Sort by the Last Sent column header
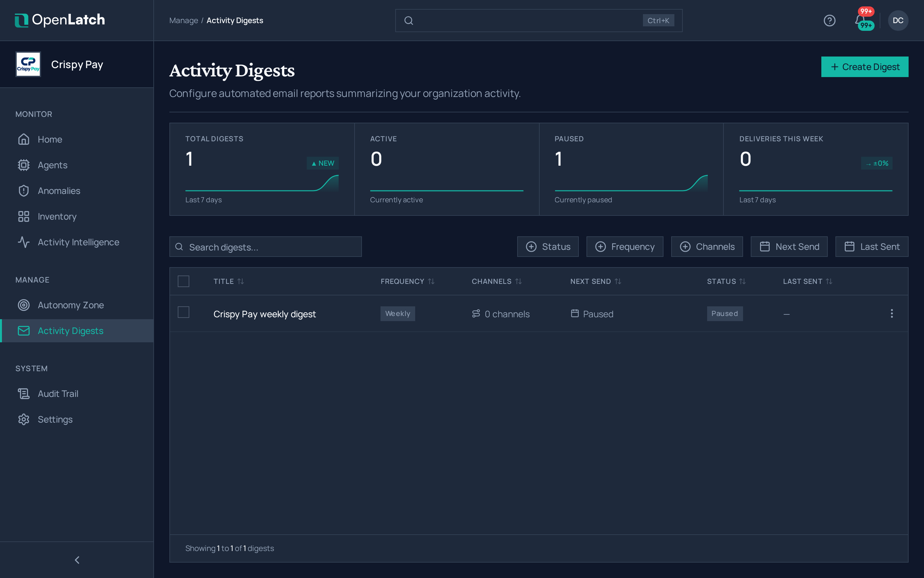Image resolution: width=924 pixels, height=578 pixels. (808, 281)
